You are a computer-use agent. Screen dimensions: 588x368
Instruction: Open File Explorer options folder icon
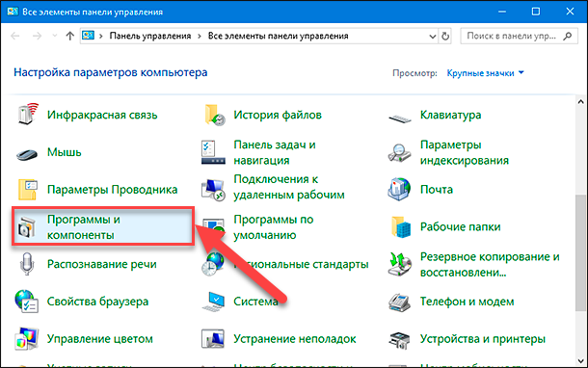28,189
